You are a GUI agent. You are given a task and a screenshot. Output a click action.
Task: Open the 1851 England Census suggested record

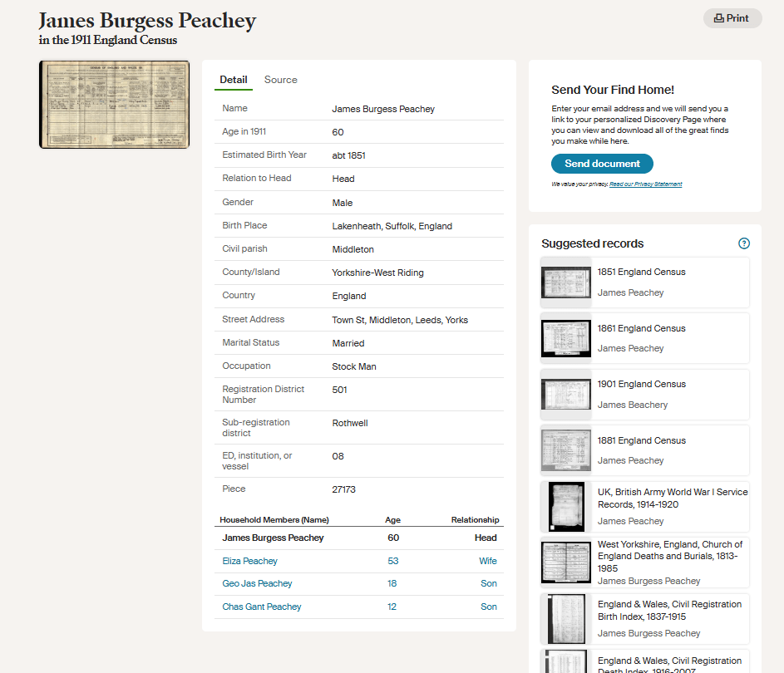[641, 273]
